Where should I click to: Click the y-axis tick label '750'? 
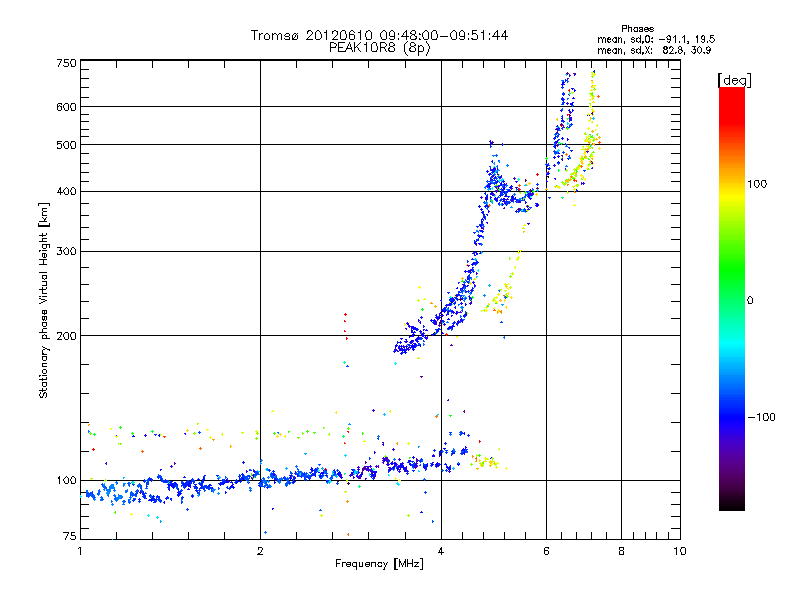click(66, 63)
